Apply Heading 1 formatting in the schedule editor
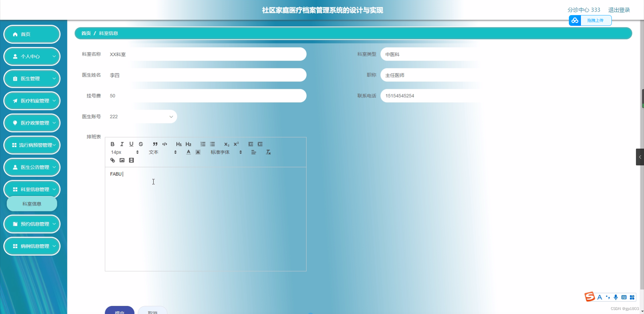The width and height of the screenshot is (644, 314). pos(179,144)
